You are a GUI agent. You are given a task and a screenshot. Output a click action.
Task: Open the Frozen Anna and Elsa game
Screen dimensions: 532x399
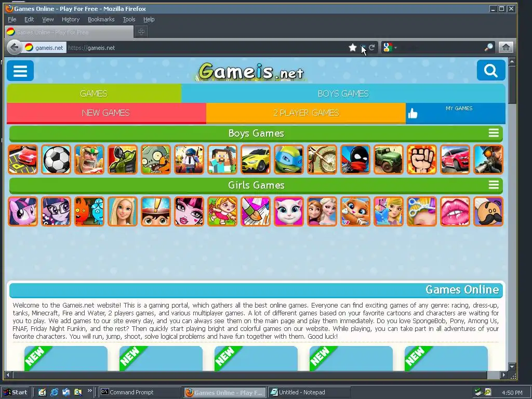tap(322, 211)
